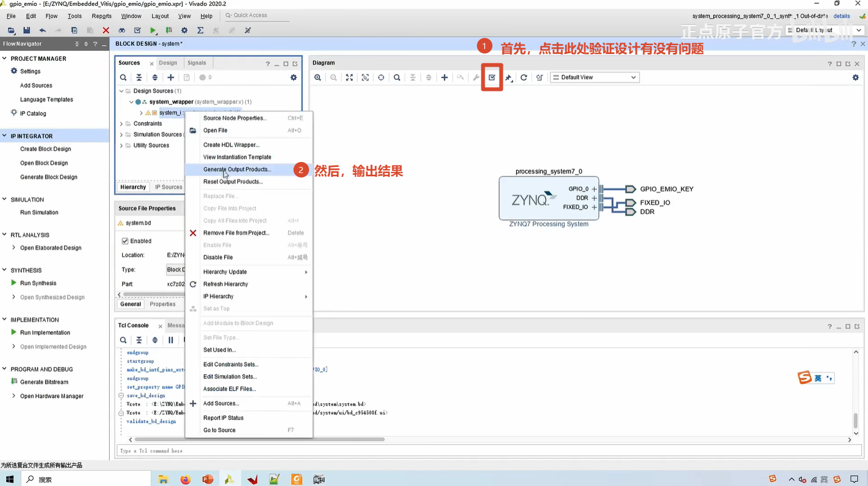This screenshot has height=486, width=868.
Task: Open Windows Start menu
Action: 10,479
